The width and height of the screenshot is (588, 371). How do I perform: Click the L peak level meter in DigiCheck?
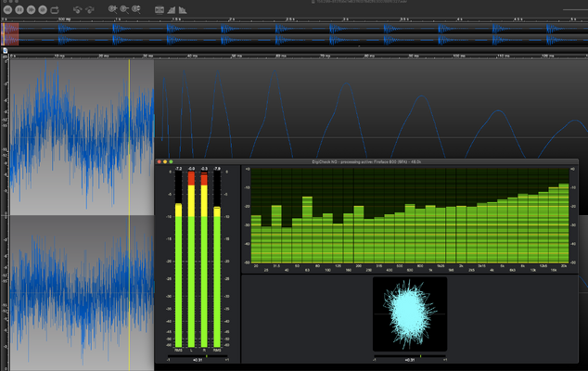click(191, 259)
